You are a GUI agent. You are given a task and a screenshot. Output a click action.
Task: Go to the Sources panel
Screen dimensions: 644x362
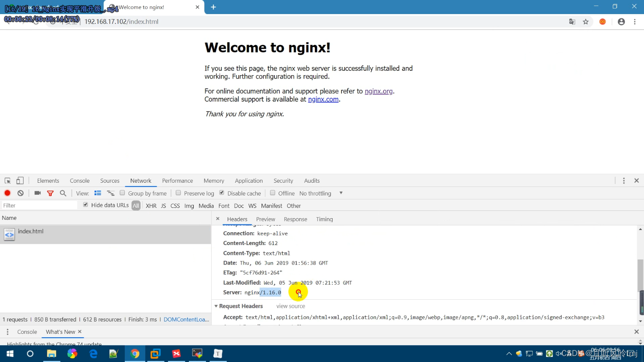[110, 181]
